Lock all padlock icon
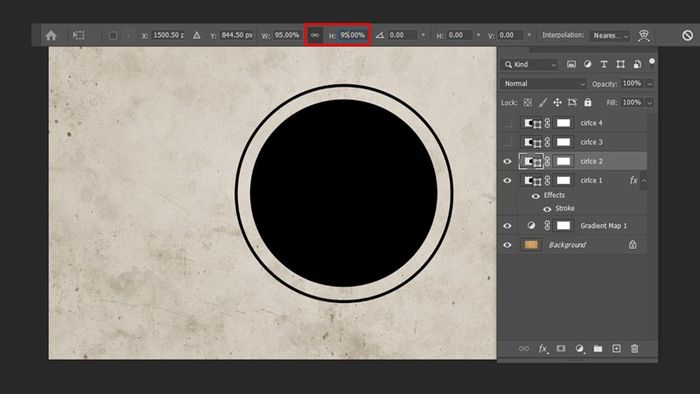Screen dimensions: 700x394 (x=588, y=102)
